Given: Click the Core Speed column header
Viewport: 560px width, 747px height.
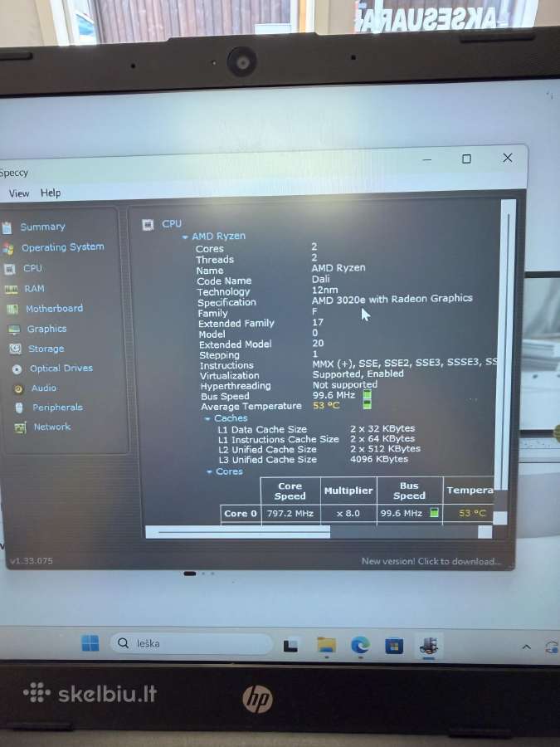Looking at the screenshot, I should (x=290, y=491).
